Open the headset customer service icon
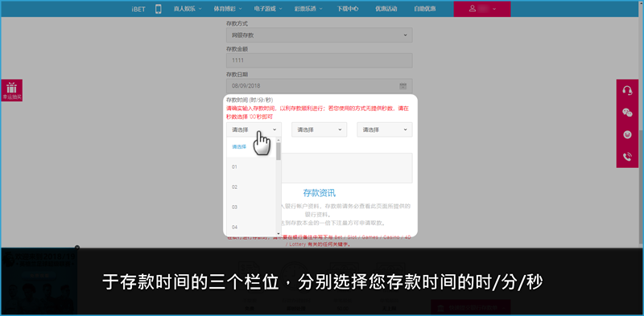 627,90
